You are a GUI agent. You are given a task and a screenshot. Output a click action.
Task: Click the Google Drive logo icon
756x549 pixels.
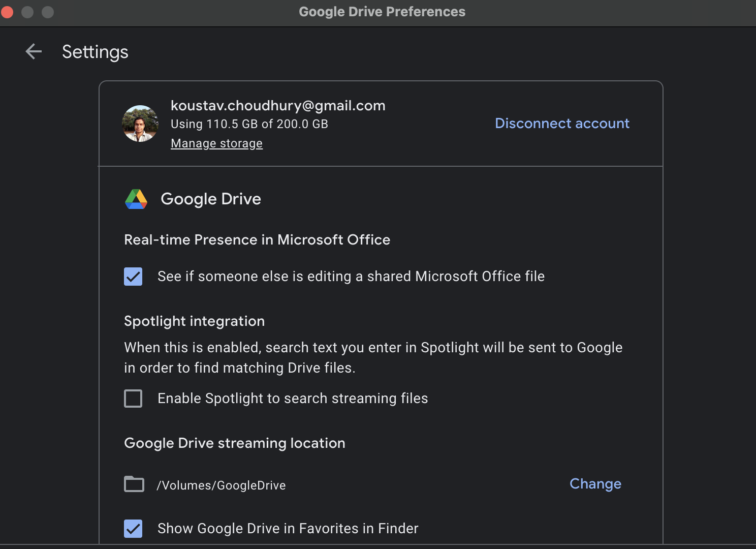[136, 199]
